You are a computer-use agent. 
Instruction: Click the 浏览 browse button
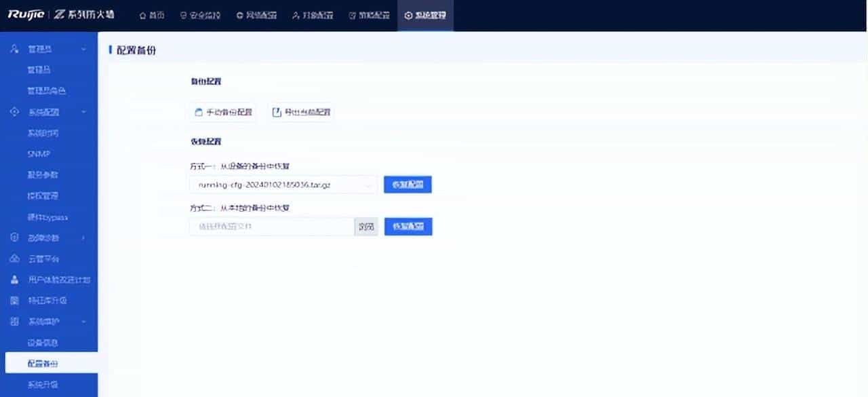click(x=366, y=226)
